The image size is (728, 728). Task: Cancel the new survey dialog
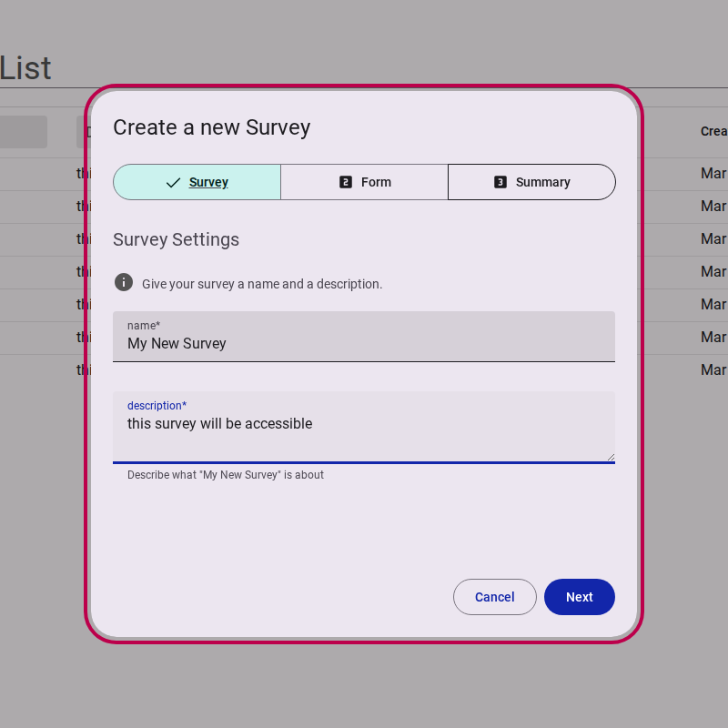(495, 597)
